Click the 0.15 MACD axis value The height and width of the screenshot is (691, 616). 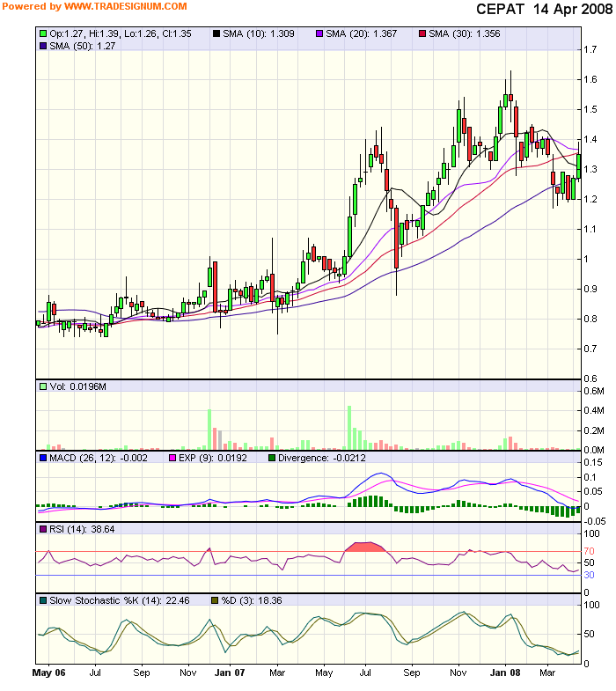593,462
